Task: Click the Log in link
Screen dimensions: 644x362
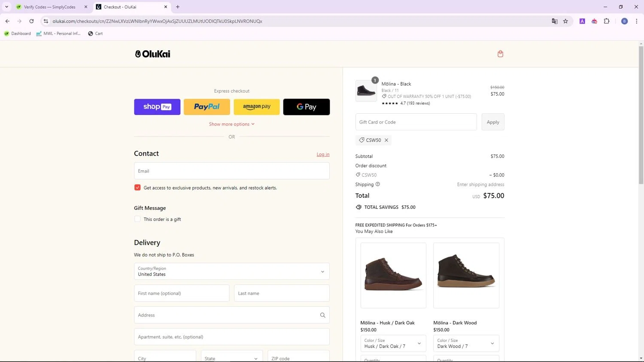Action: (323, 154)
